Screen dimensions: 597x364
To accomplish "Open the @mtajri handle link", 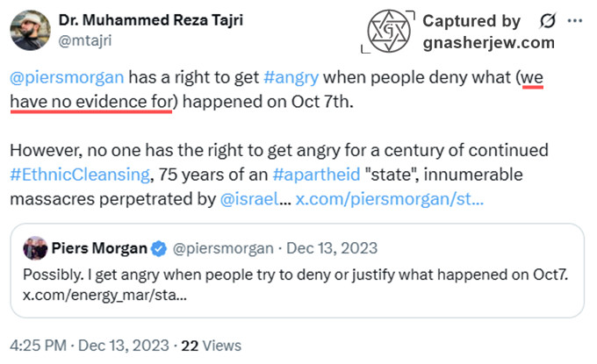I will click(86, 40).
